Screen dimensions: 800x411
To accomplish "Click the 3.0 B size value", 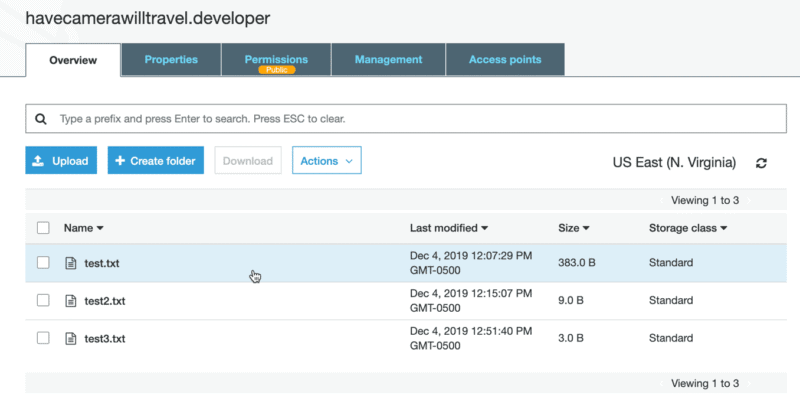I will coord(571,338).
